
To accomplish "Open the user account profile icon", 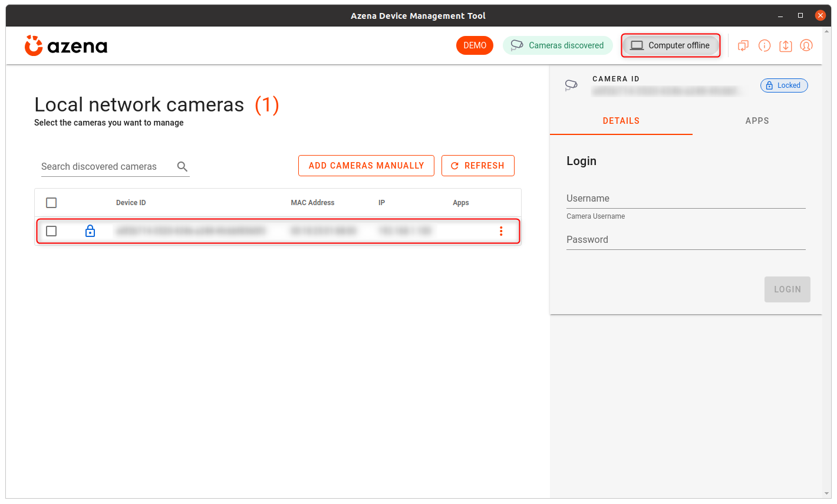I will click(x=806, y=45).
